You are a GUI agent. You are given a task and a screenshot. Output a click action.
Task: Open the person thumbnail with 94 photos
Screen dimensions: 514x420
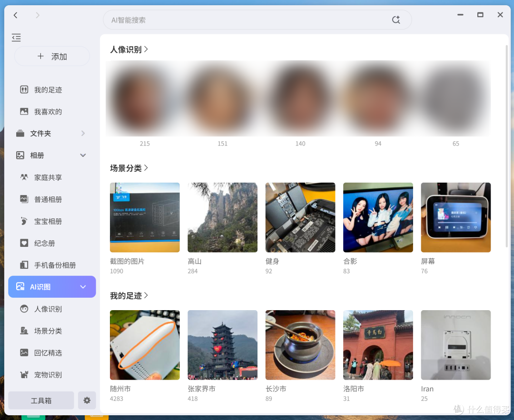(378, 98)
